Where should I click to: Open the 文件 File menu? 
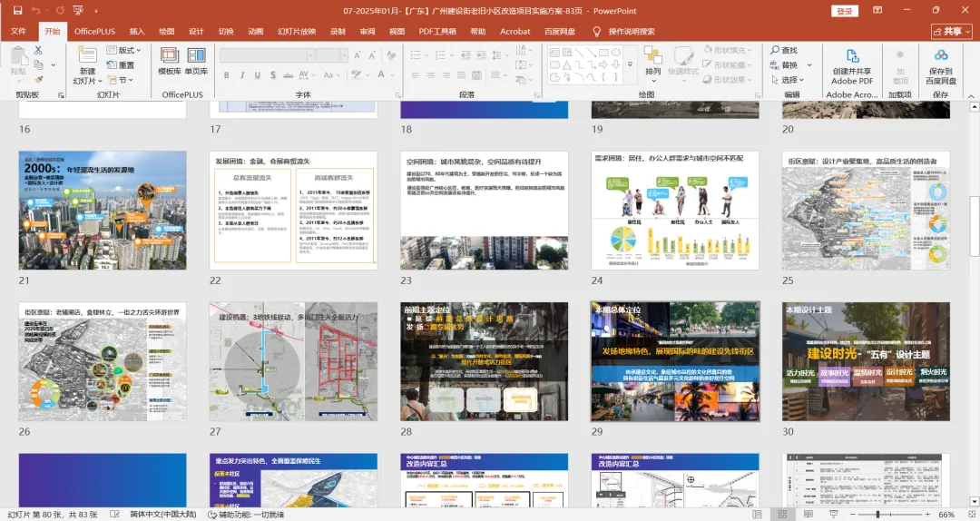[18, 31]
